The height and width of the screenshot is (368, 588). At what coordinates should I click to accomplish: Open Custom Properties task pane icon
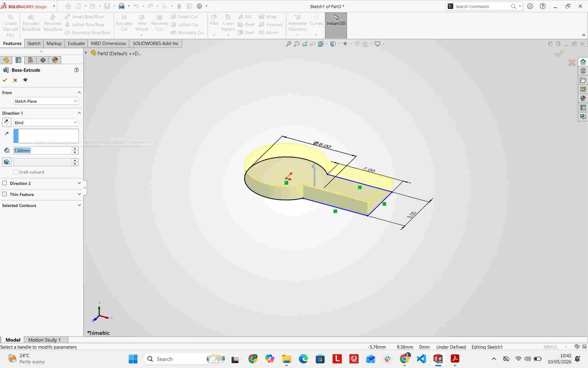coord(583,108)
